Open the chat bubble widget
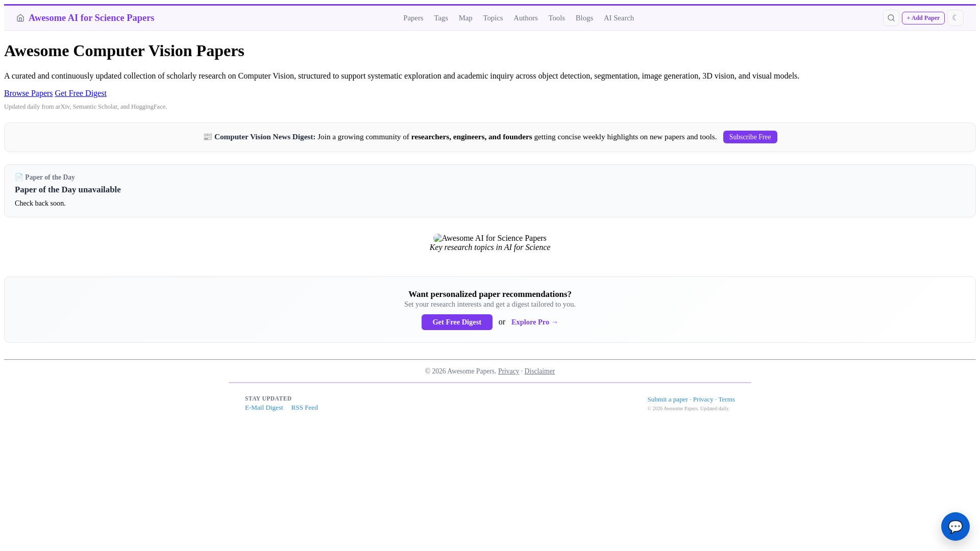 955,527
